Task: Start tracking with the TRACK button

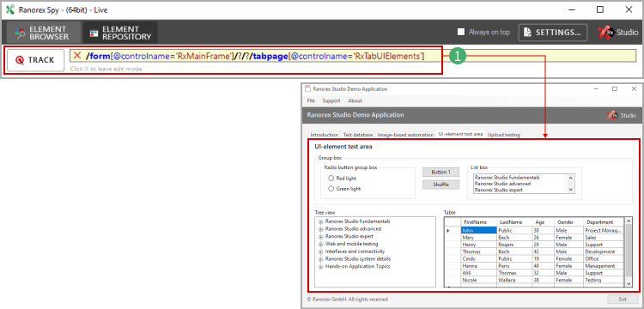Action: pos(36,60)
